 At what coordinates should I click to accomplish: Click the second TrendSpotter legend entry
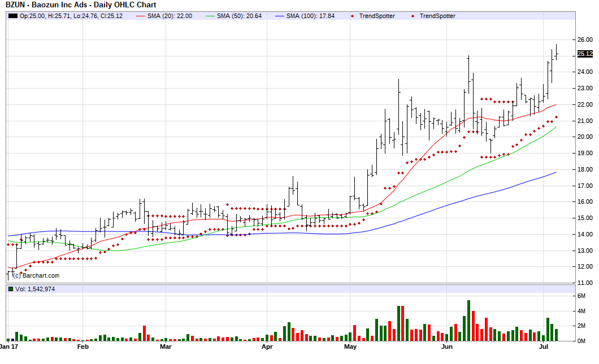pyautogui.click(x=437, y=16)
